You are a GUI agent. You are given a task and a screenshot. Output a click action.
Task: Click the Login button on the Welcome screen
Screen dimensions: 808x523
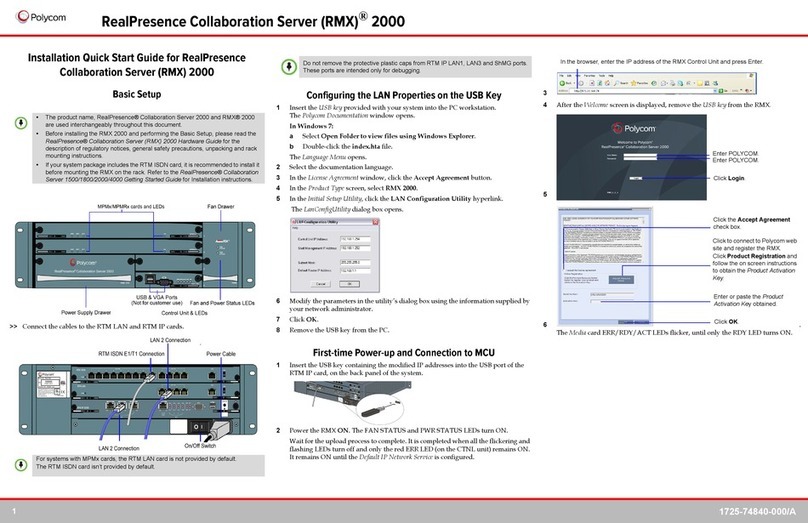click(x=636, y=178)
